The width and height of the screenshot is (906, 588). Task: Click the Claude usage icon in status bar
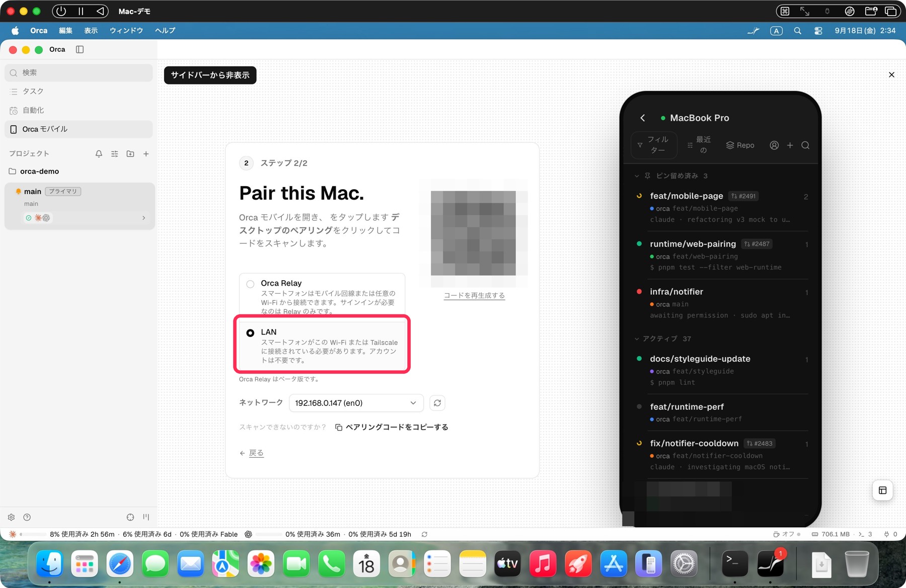(x=13, y=534)
